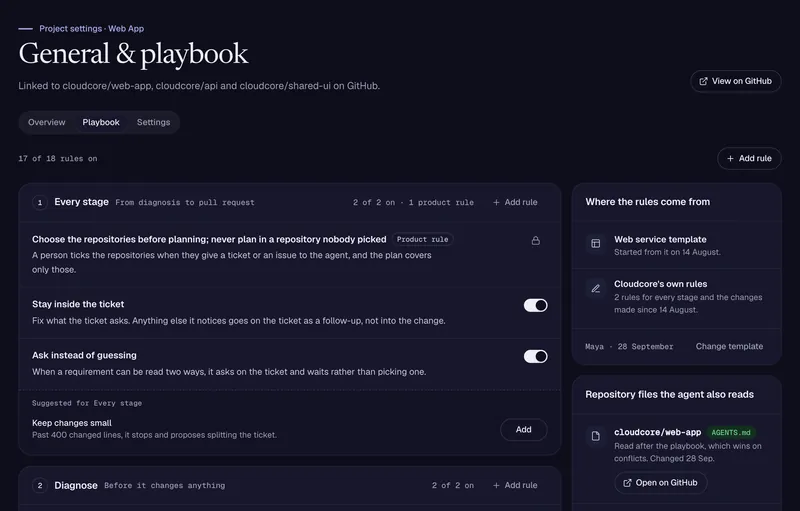Click the Web service template layout icon
The height and width of the screenshot is (511, 800).
(x=595, y=243)
